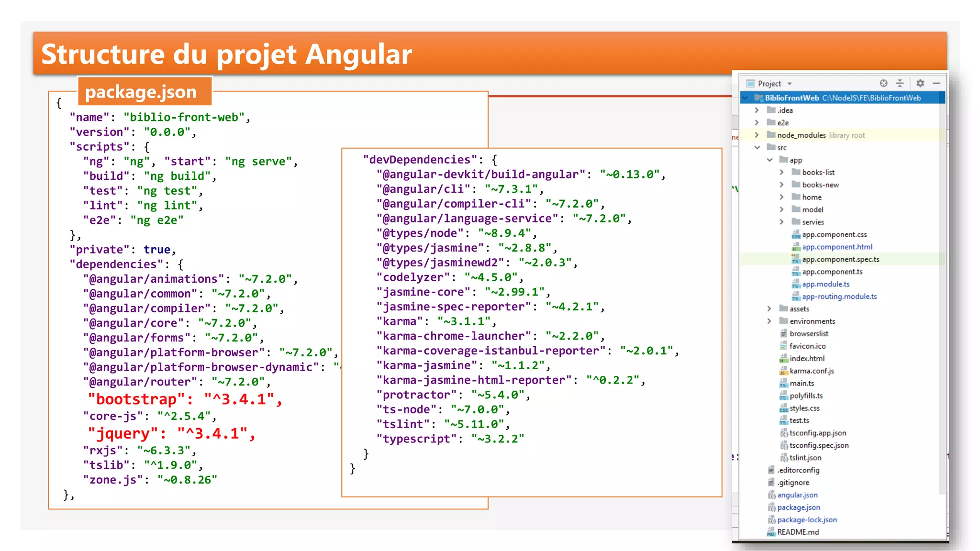Screen dimensions: 980x551
Task: Select the home folder name
Action: tap(812, 198)
